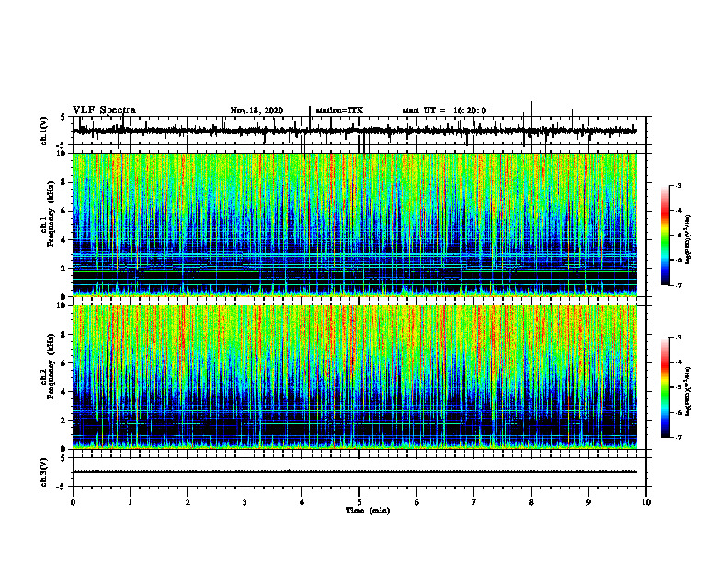
Task: Click the 'Time (min)' axis title
Action: tap(368, 511)
